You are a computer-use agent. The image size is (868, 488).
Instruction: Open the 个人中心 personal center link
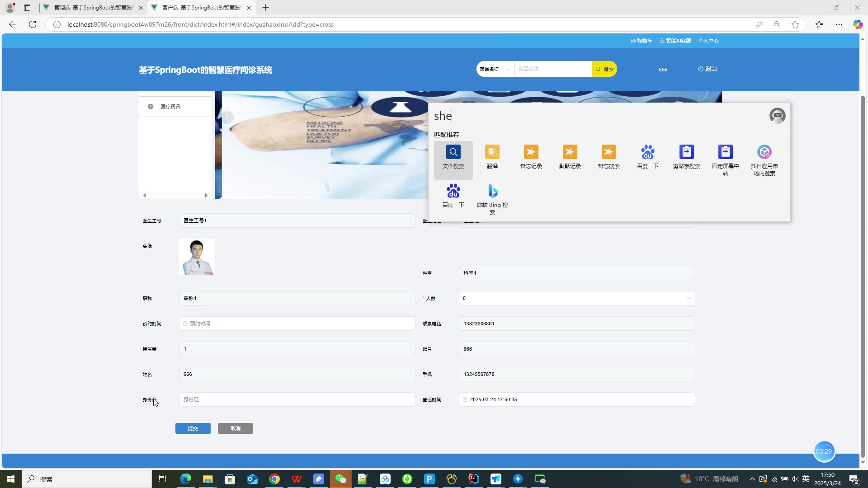pos(708,41)
